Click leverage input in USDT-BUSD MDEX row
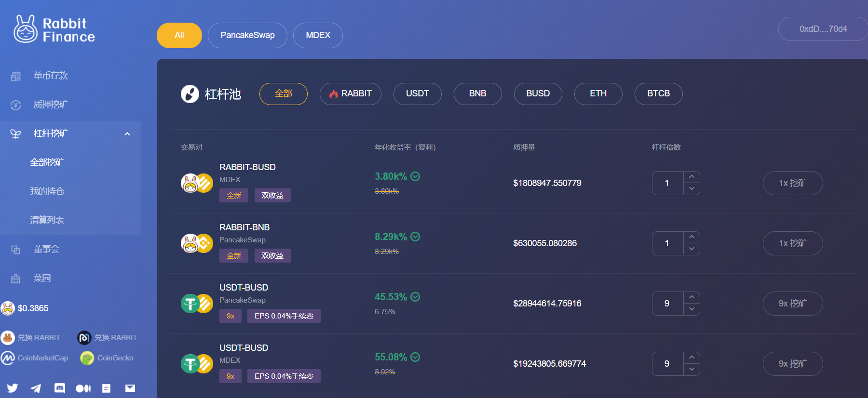 tap(667, 364)
